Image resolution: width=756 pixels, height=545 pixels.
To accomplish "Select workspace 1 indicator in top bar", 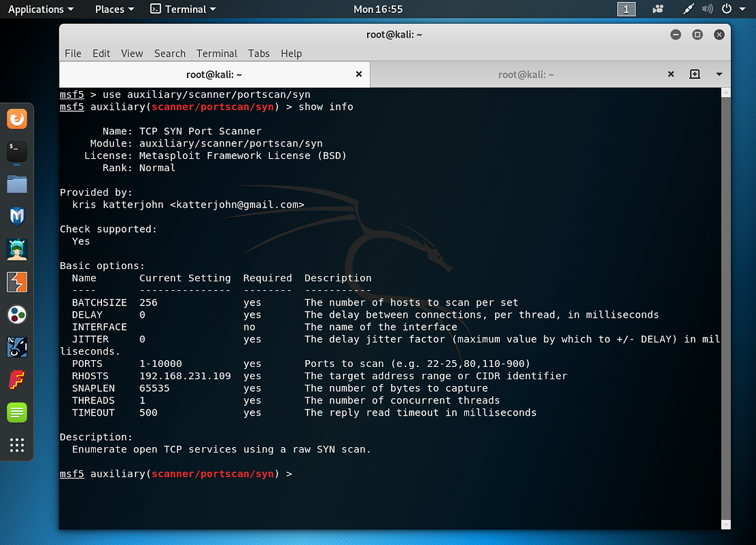I will [626, 9].
